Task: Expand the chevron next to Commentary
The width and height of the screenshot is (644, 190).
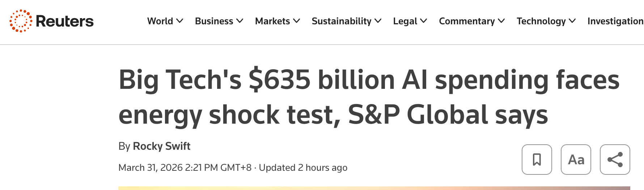Action: [x=501, y=21]
